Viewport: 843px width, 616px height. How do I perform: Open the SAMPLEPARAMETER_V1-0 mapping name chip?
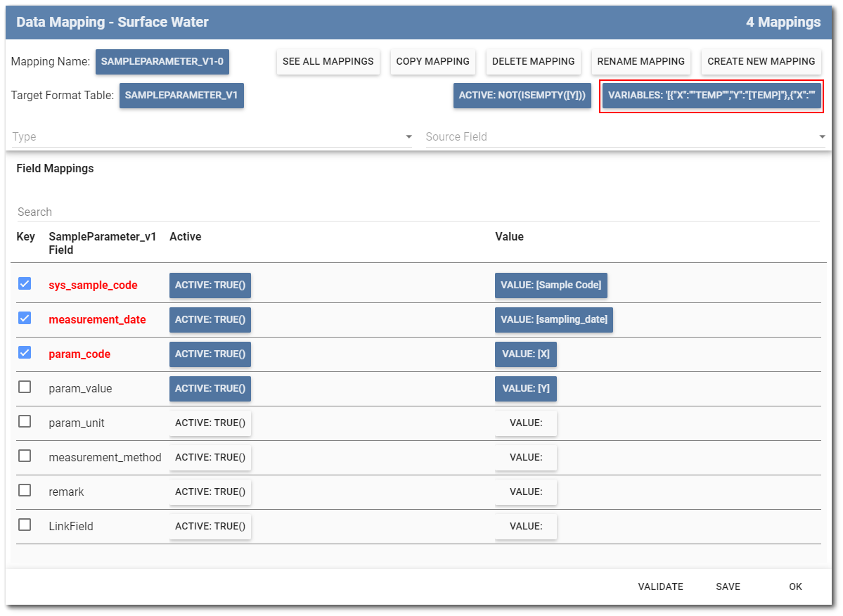[162, 62]
